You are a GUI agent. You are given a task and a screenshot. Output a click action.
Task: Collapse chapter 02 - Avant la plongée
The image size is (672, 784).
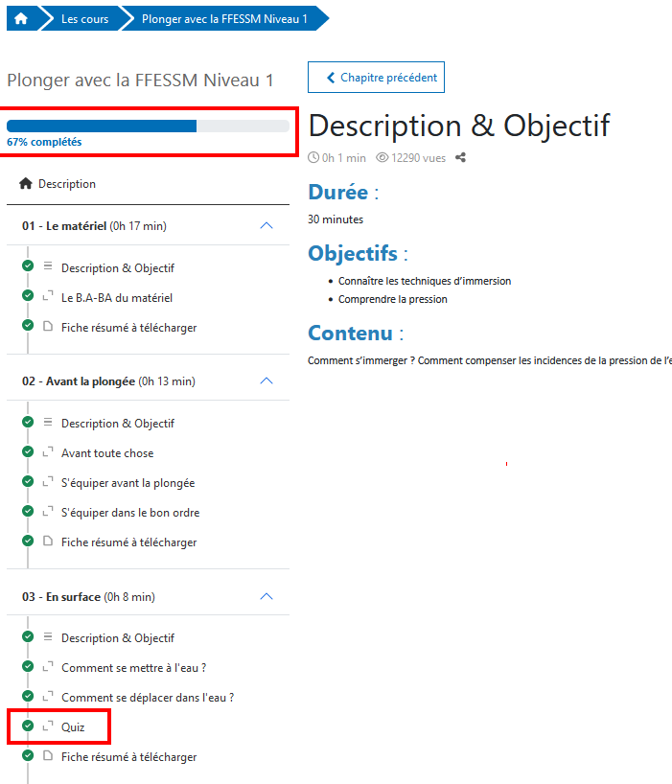pos(266,381)
